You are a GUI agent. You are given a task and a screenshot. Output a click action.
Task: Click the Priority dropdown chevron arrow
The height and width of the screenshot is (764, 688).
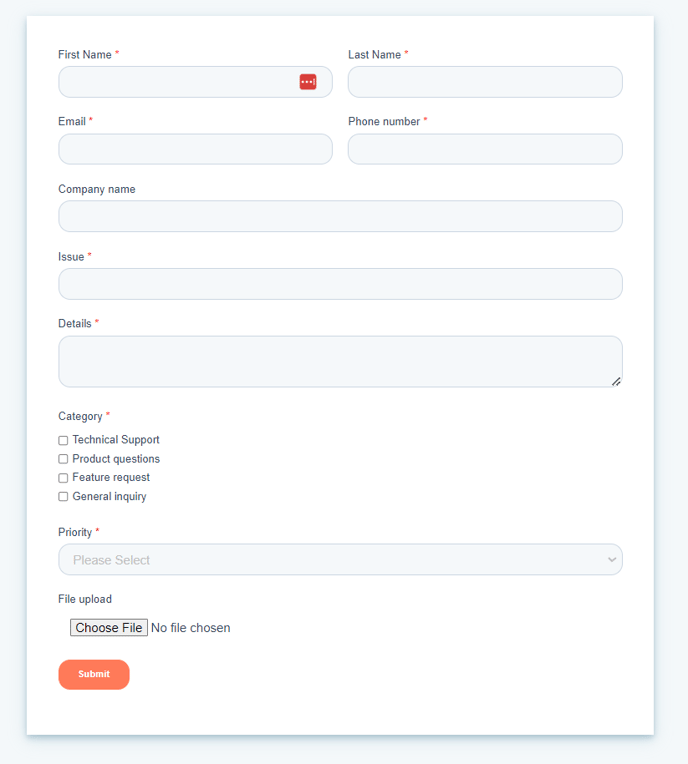click(612, 560)
